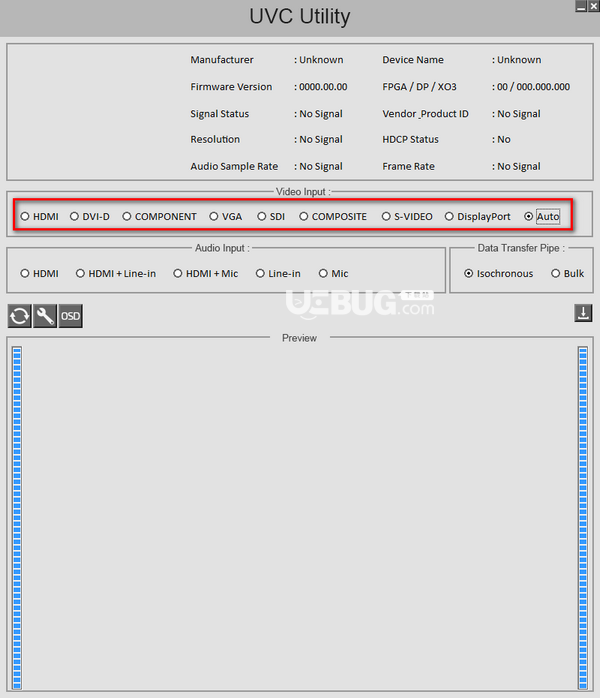Viewport: 600px width, 698px height.
Task: Click the Device Name label
Action: coord(413,60)
